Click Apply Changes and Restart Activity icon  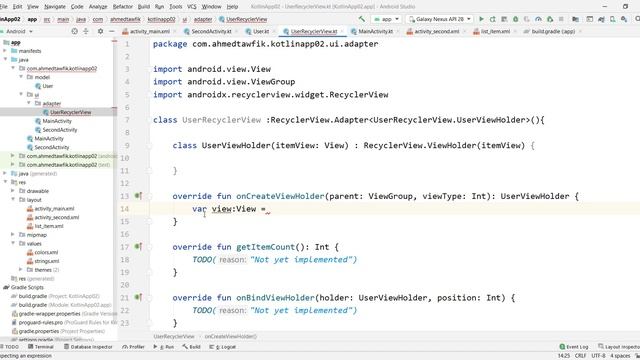pos(493,19)
